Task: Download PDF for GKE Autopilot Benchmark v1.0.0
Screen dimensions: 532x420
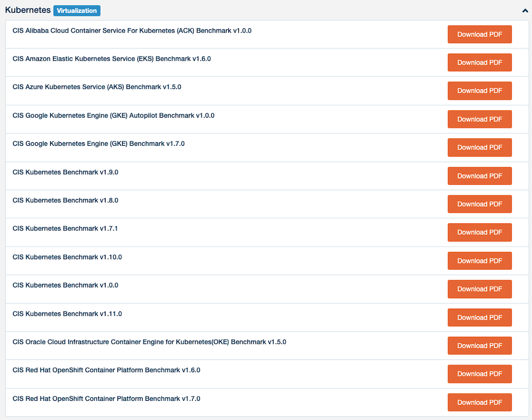Action: [x=479, y=119]
